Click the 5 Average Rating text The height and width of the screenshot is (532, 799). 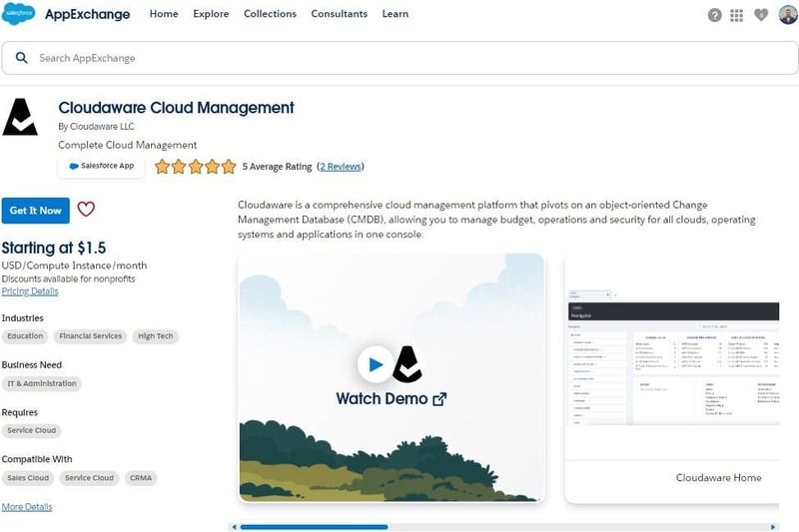click(278, 167)
